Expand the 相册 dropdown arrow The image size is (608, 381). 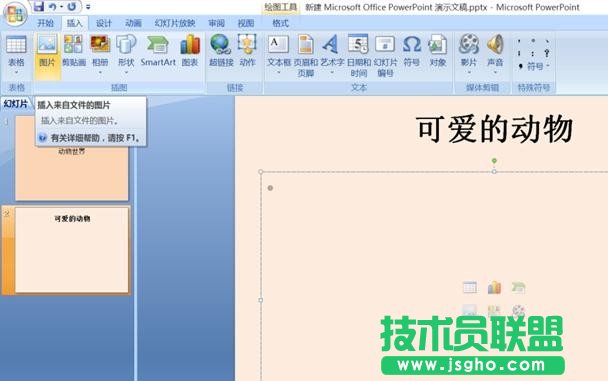[x=100, y=72]
